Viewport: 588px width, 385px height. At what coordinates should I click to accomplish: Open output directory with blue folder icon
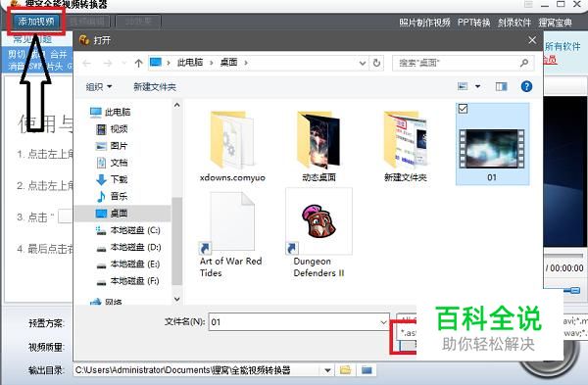(x=367, y=370)
